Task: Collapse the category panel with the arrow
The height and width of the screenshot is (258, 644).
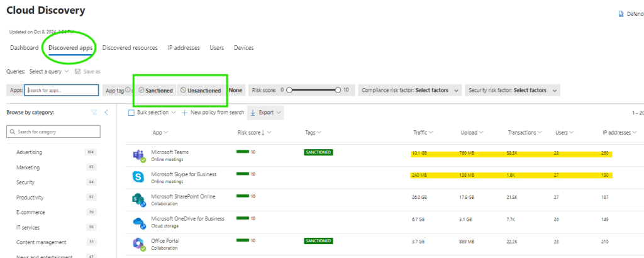Action: tap(106, 112)
